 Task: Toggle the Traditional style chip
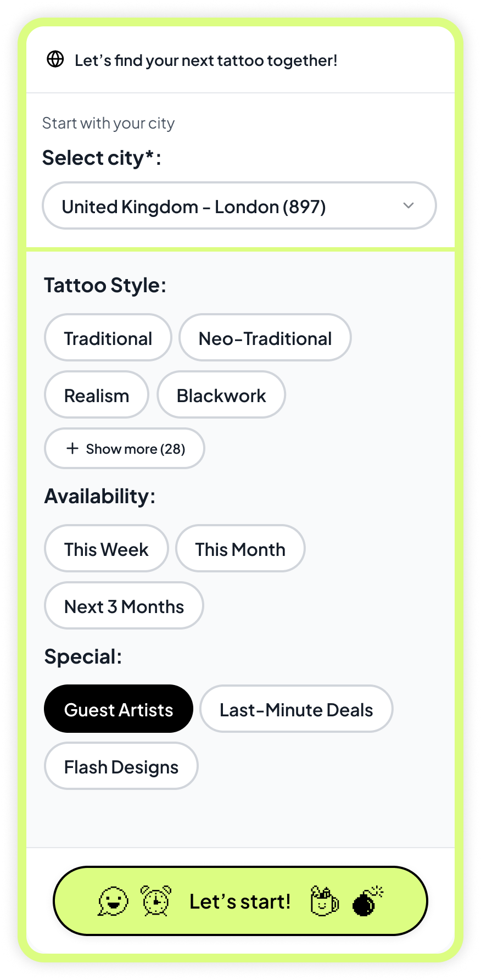pyautogui.click(x=108, y=338)
